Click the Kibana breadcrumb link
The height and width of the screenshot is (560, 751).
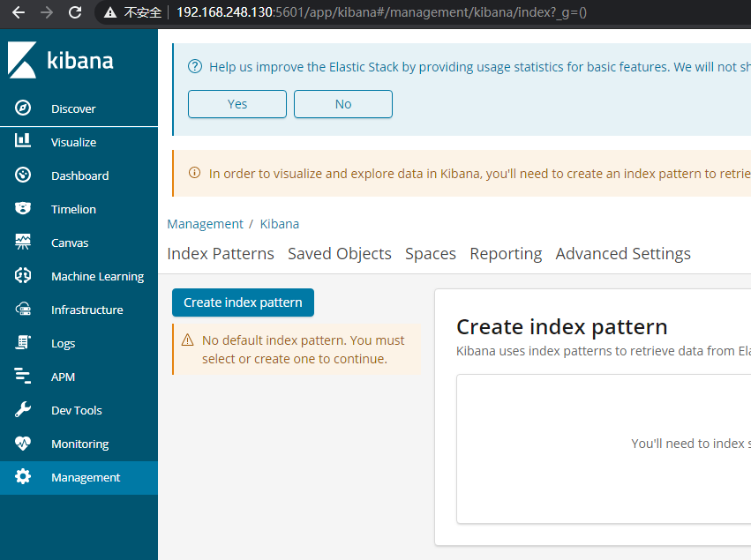point(279,224)
